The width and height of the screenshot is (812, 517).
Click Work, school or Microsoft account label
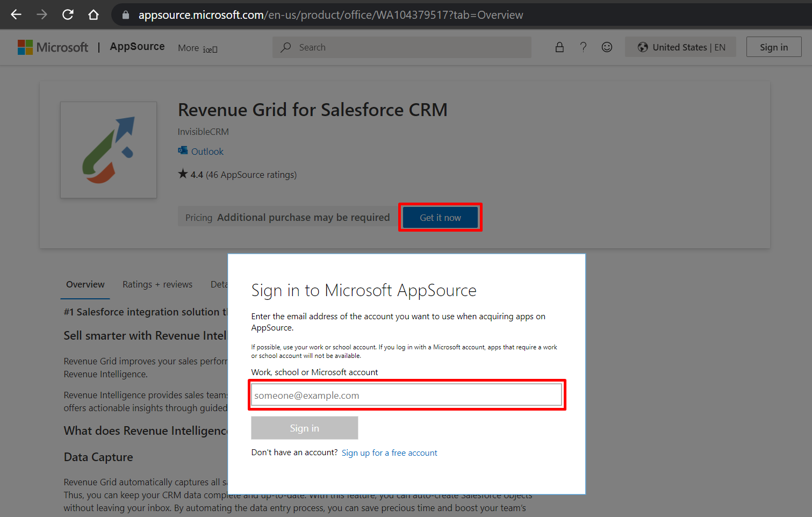coord(314,372)
